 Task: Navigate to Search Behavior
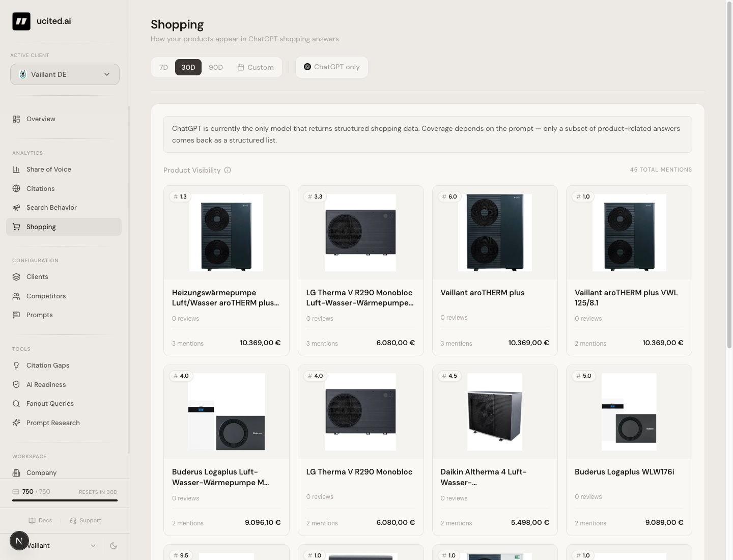coord(64,208)
